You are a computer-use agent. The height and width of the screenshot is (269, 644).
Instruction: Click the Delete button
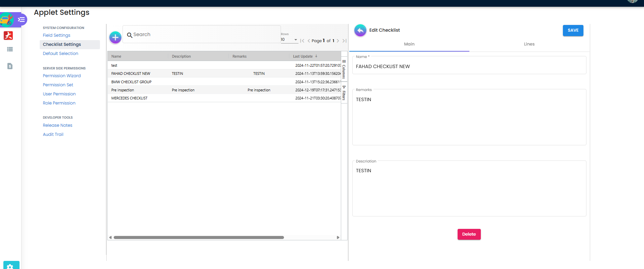[x=469, y=234]
